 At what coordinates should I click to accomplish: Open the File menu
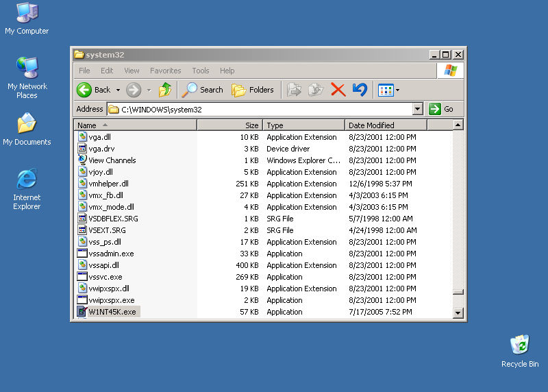click(x=84, y=71)
